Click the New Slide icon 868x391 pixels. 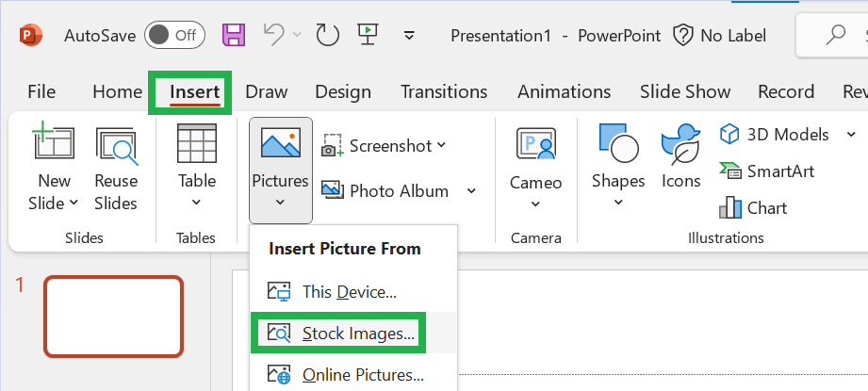(53, 142)
